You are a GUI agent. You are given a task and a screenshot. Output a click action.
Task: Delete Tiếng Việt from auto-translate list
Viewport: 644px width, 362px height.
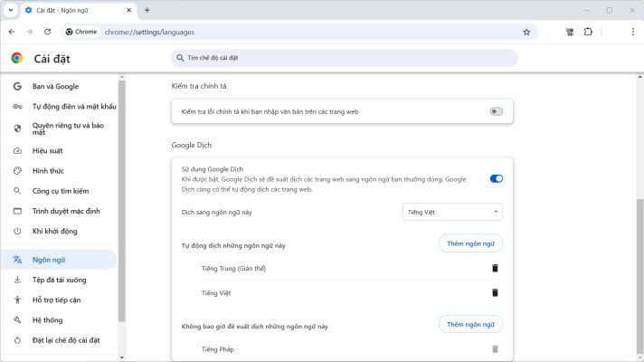[495, 293]
